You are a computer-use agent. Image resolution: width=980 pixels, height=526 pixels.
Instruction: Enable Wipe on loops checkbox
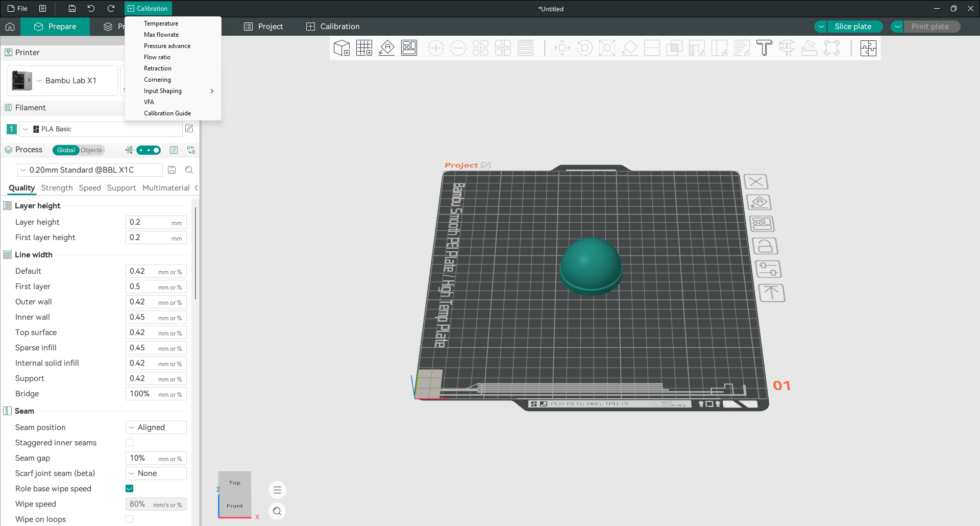[130, 519]
